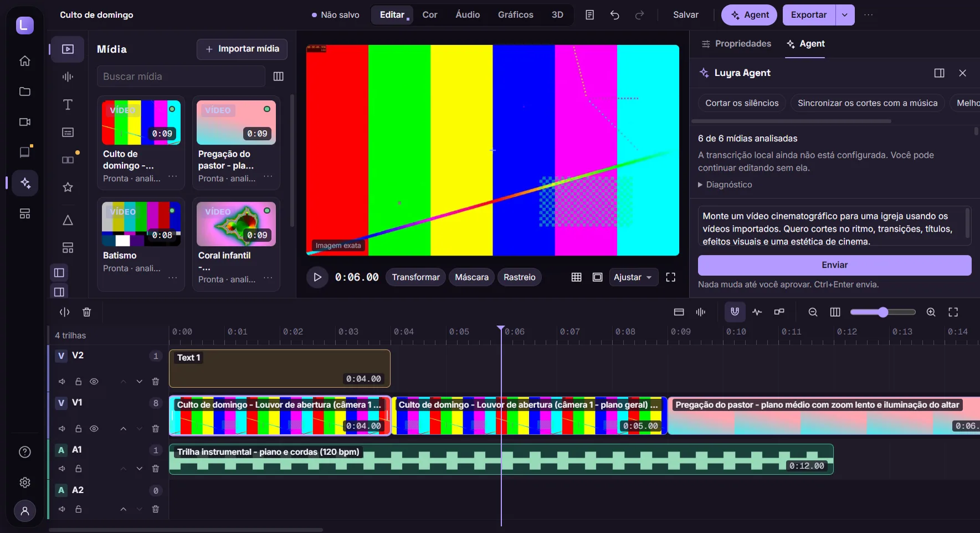Viewport: 980px width, 533px height.
Task: Open the Exportar options dropdown arrow
Action: pyautogui.click(x=844, y=15)
